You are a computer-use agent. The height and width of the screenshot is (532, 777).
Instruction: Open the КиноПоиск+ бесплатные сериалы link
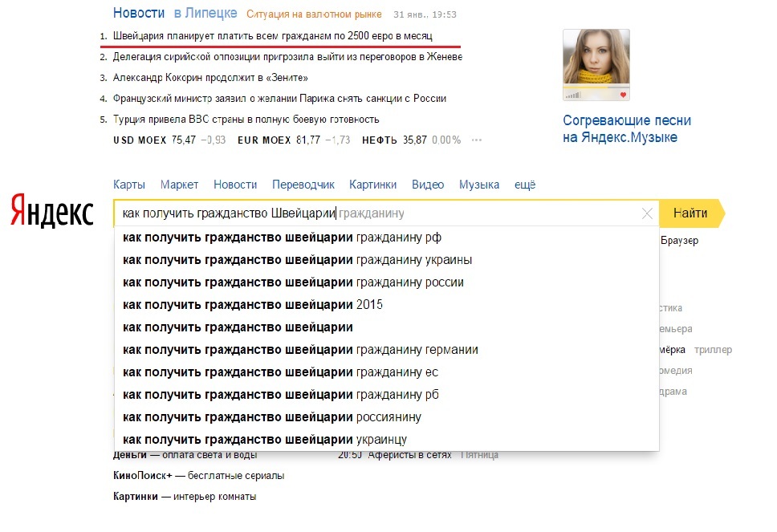pyautogui.click(x=199, y=476)
